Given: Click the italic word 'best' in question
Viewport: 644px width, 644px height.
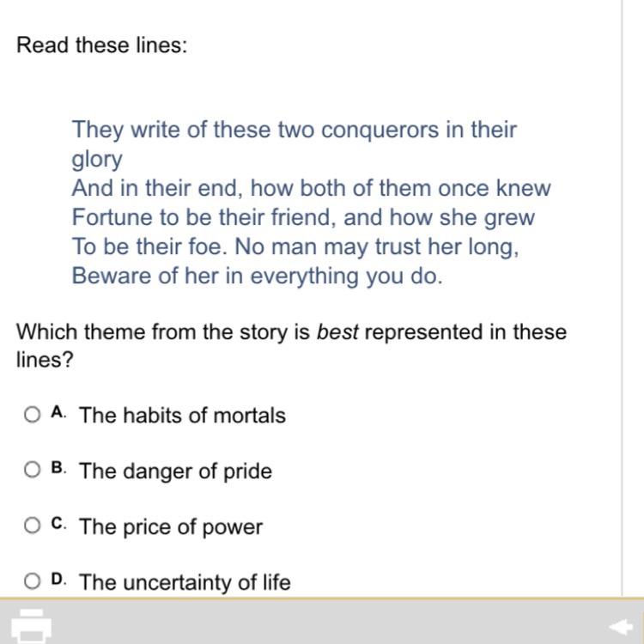Looking at the screenshot, I should (337, 331).
